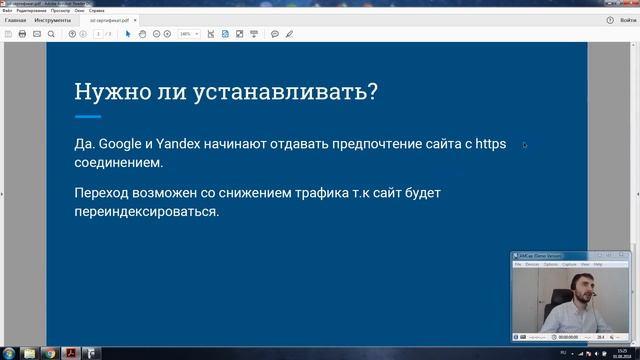Click the Войти sign-in button
Screen dimensions: 640x360
click(x=628, y=20)
